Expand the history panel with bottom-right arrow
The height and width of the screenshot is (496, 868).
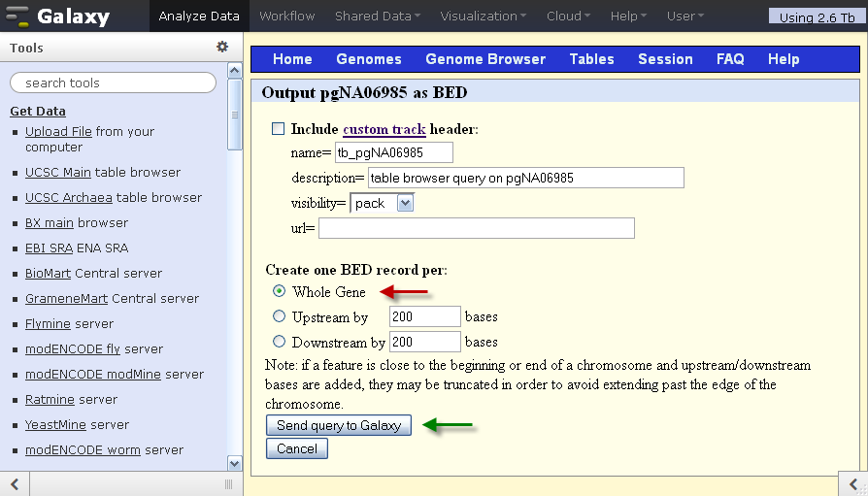tap(853, 484)
